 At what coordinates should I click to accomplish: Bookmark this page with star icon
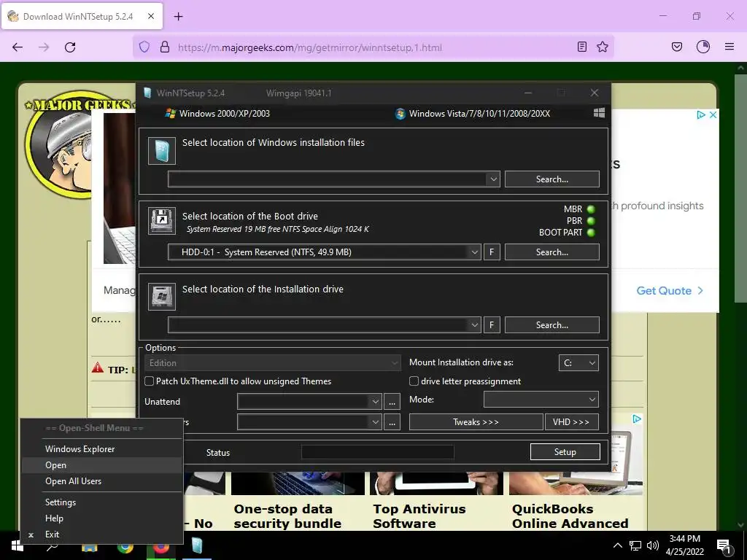603,47
